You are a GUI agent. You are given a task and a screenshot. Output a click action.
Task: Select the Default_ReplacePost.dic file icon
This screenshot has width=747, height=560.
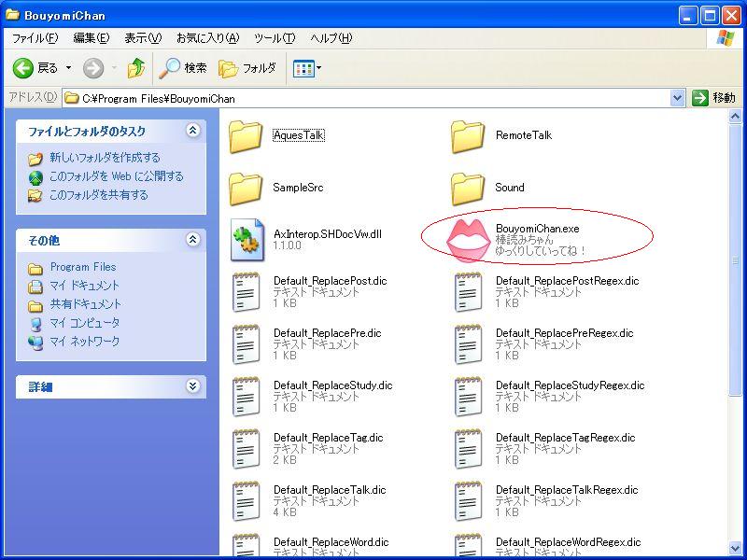[247, 292]
